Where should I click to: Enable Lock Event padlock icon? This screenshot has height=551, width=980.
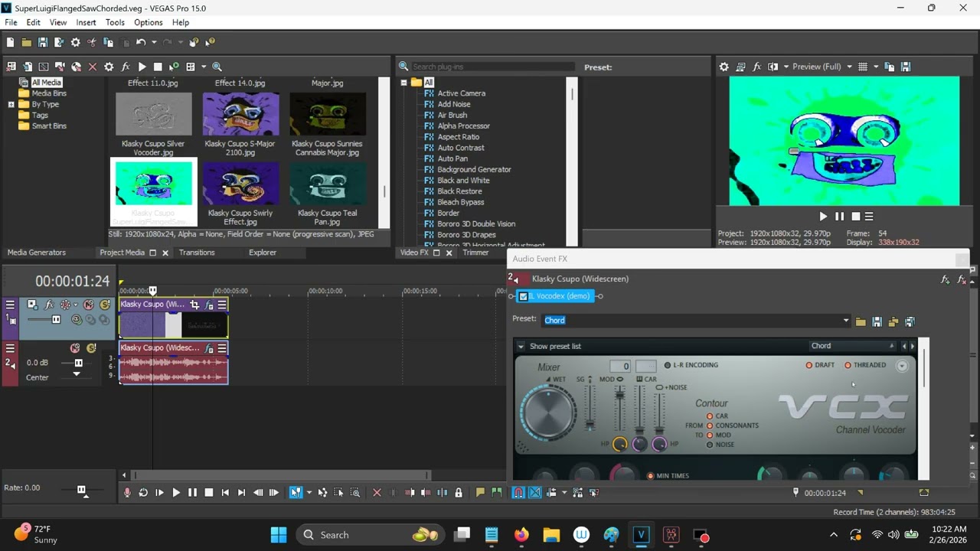(x=459, y=493)
